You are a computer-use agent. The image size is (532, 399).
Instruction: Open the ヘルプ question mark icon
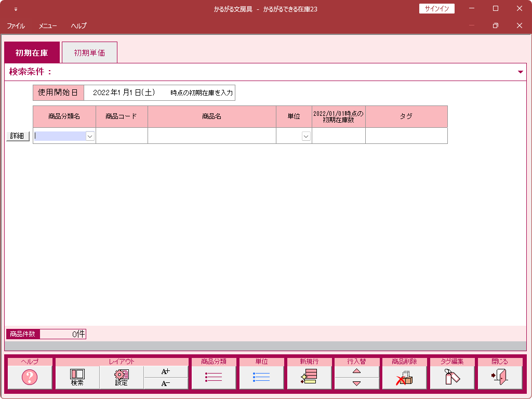click(x=30, y=377)
